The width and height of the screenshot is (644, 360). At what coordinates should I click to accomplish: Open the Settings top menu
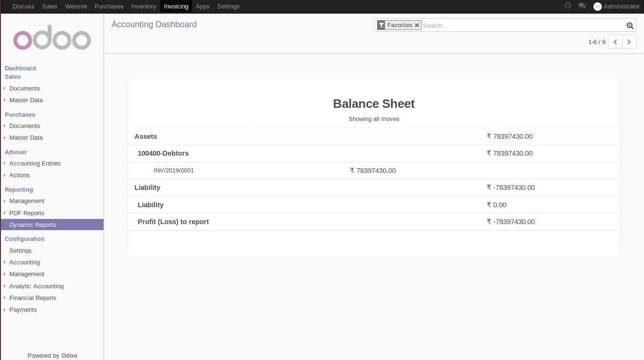[229, 7]
